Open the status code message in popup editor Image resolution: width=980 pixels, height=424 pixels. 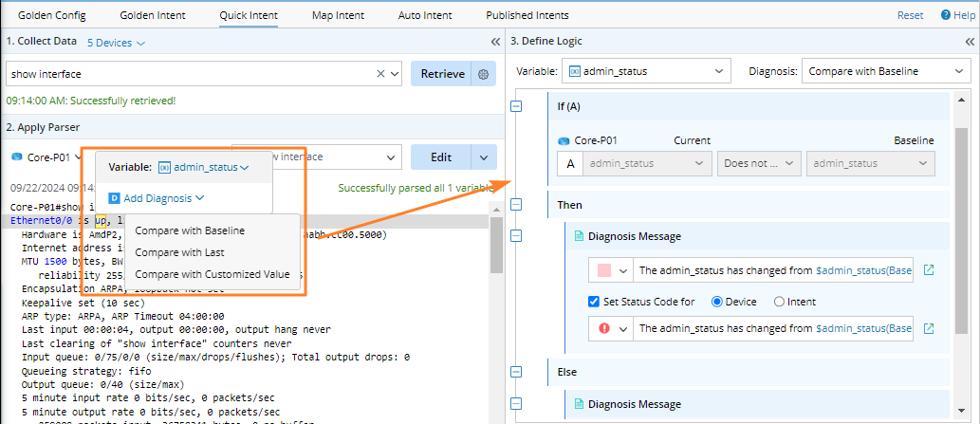930,328
